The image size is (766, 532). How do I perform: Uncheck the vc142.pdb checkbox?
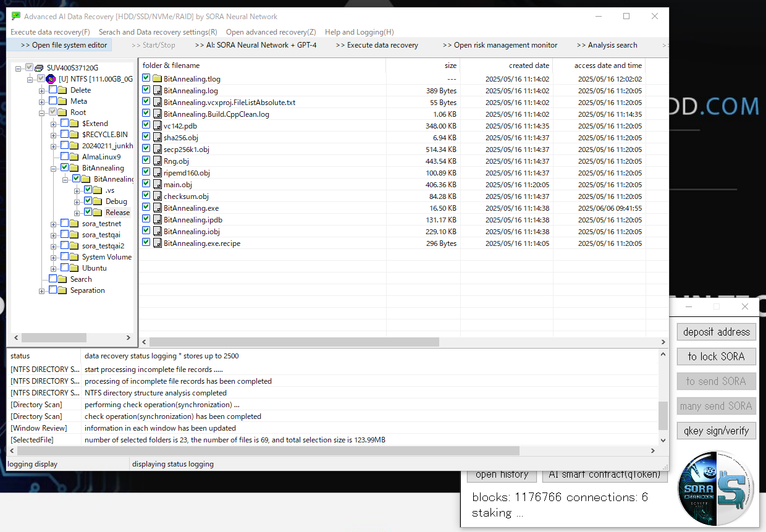click(146, 125)
